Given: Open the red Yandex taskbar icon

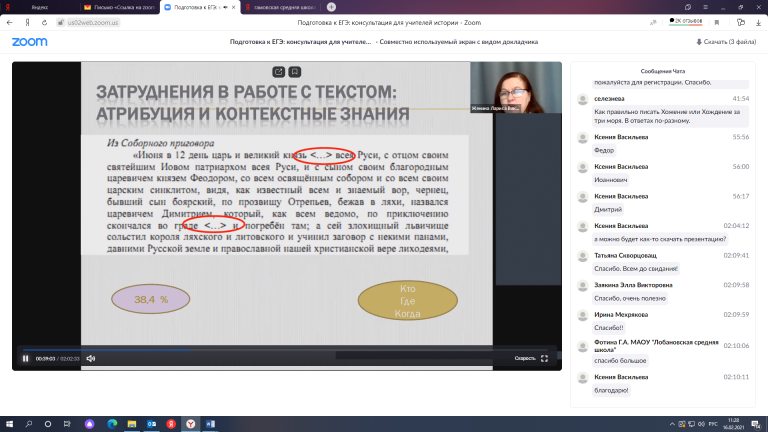Looking at the screenshot, I should tap(171, 424).
